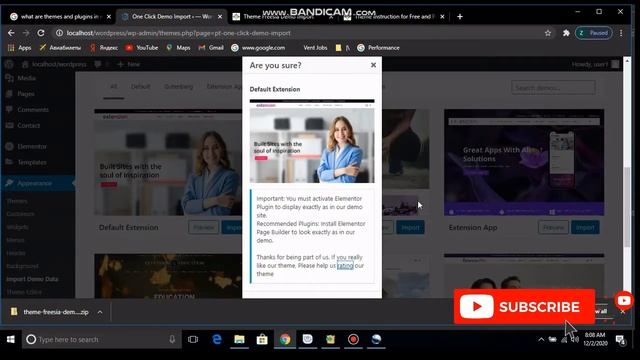Go back with browser back arrow

[11, 33]
